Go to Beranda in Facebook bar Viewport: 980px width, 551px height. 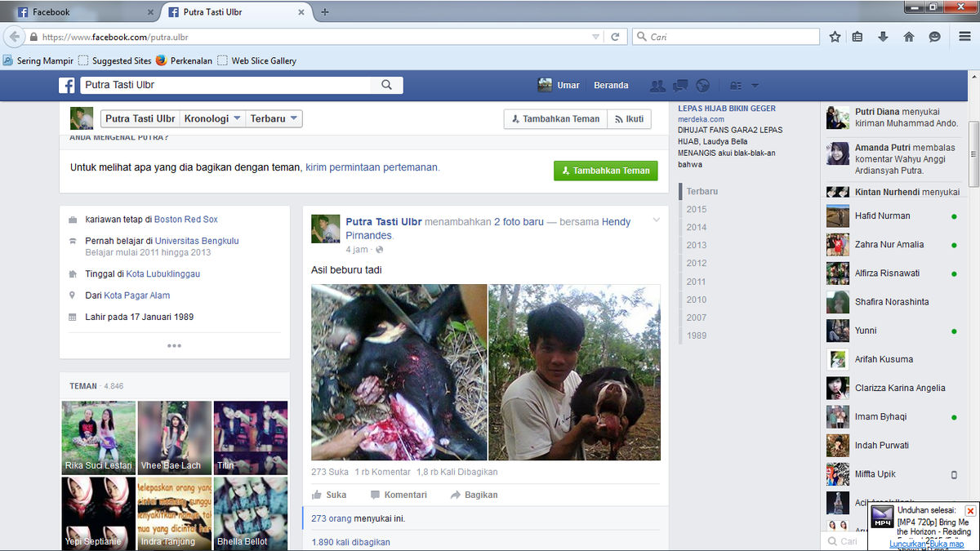coord(611,85)
